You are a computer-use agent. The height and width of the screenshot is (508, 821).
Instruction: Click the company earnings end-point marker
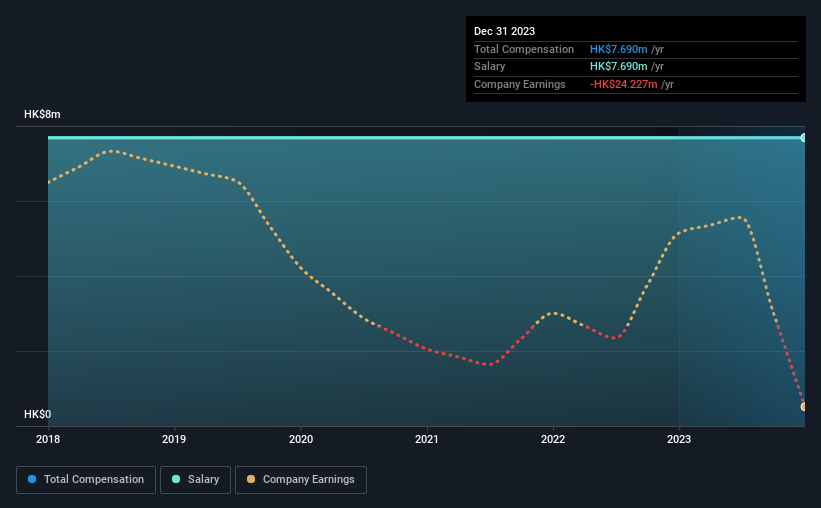(x=804, y=406)
